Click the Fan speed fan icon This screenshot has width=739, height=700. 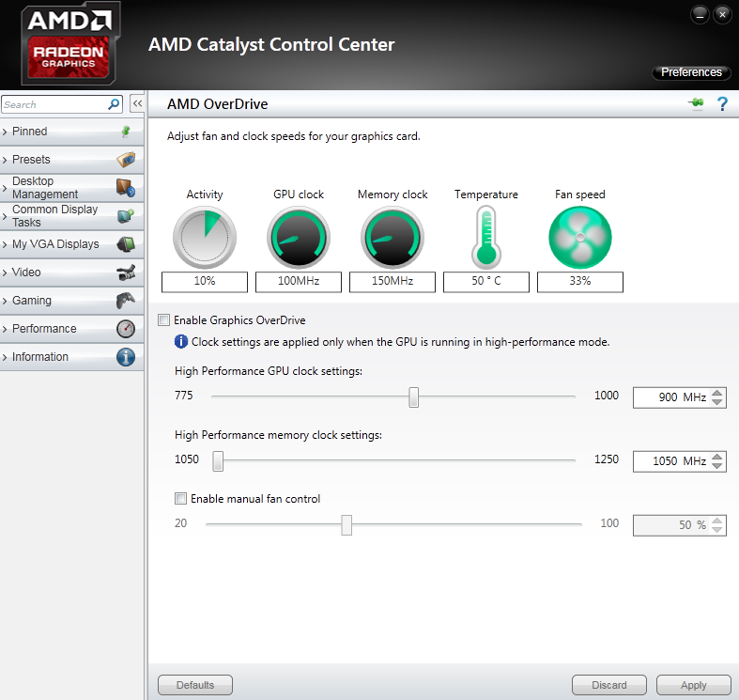[580, 238]
